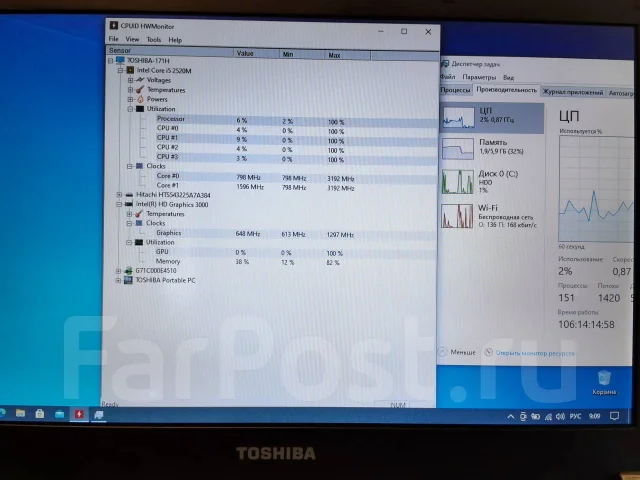Viewport: 640px width, 480px height.
Task: Click the Powers flame icon
Action: 140,99
